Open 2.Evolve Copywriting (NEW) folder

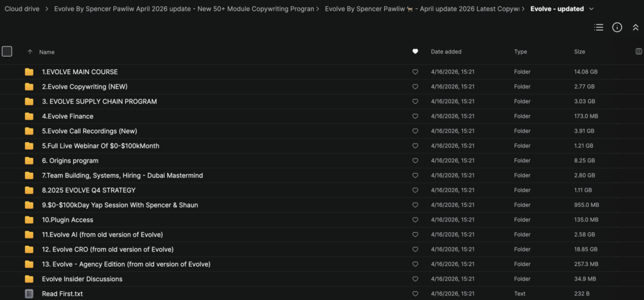[x=84, y=87]
